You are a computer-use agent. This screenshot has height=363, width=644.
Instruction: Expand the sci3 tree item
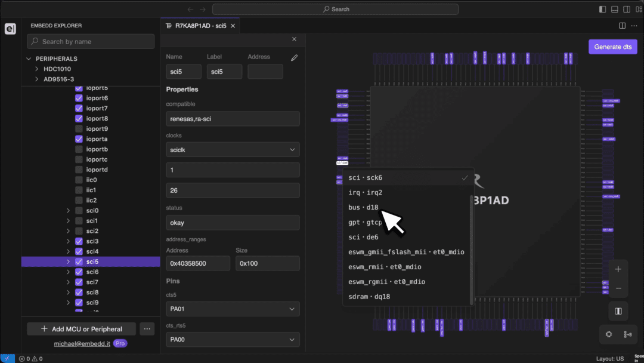click(69, 241)
